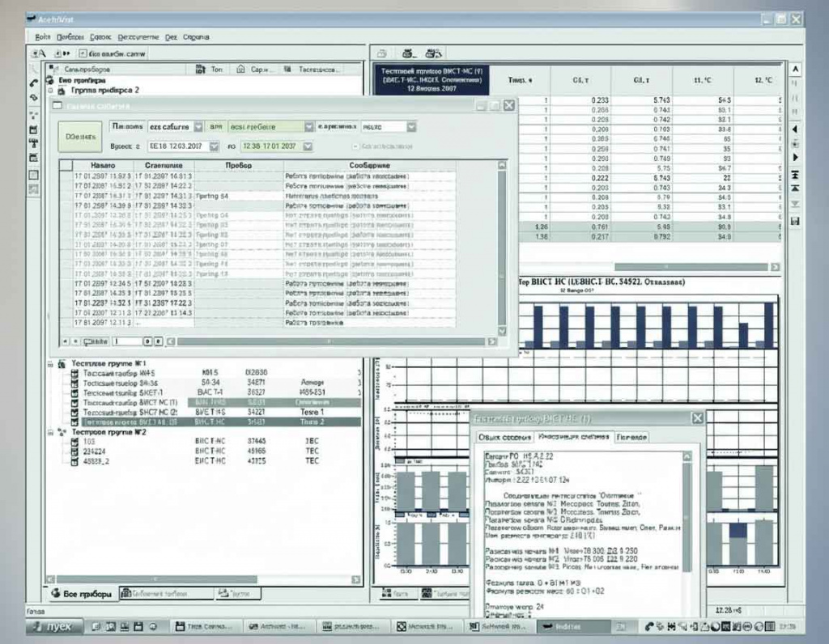Click the horizontal scrollbar under the data table
Screen dimensions: 829x644
coord(648,267)
